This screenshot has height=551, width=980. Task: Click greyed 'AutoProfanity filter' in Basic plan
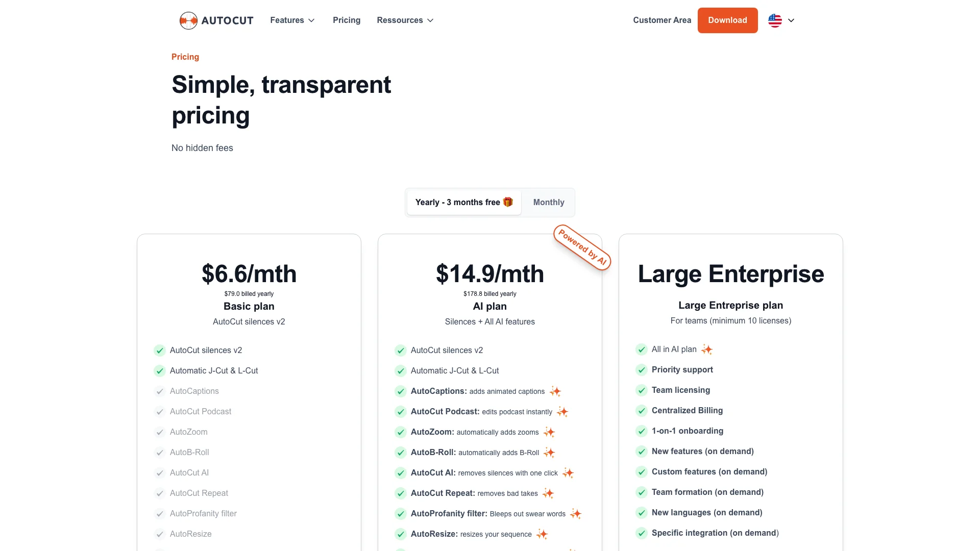203,514
